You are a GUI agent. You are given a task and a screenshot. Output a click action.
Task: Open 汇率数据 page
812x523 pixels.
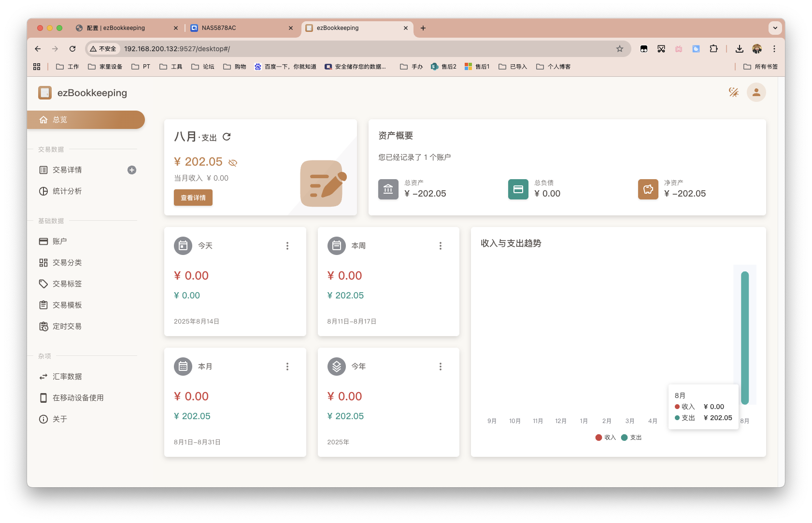67,376
